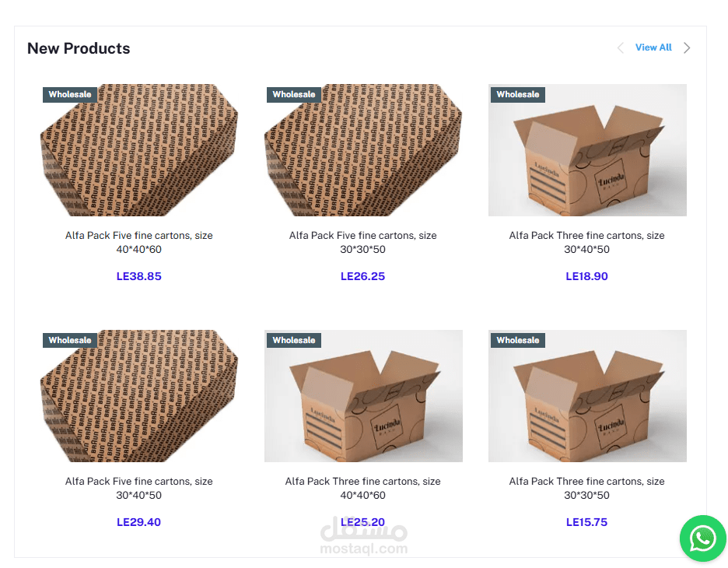The width and height of the screenshot is (728, 568).
Task: Click title Alfa Pack Five fine cartons 40*40*60
Action: (138, 243)
